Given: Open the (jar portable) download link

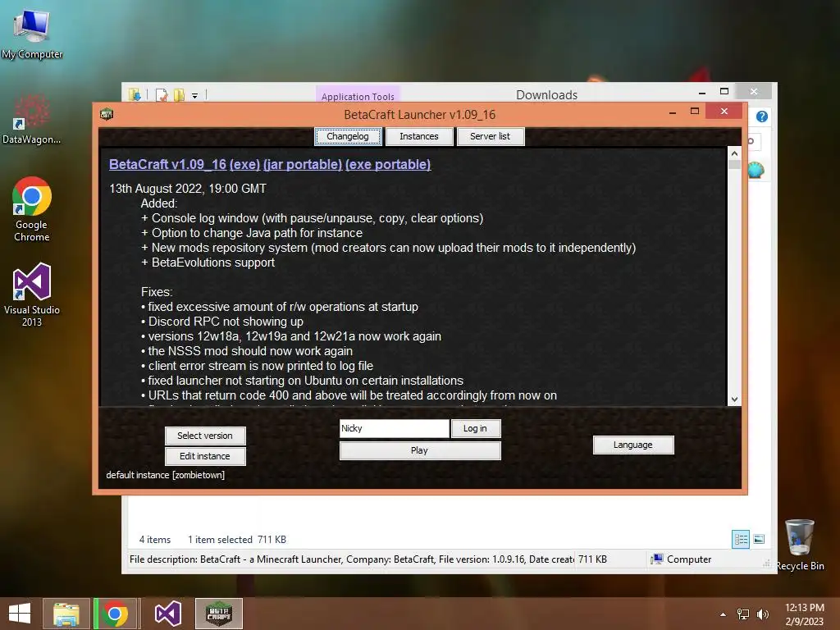Looking at the screenshot, I should (302, 164).
